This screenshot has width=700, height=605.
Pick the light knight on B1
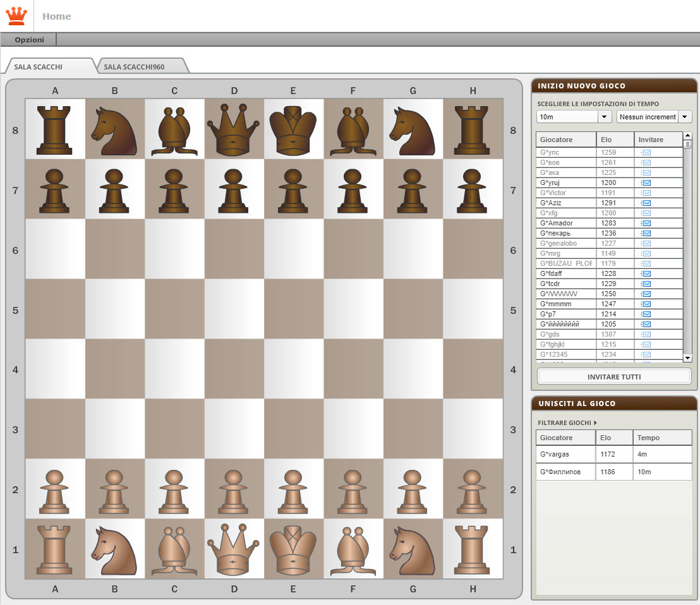coord(114,551)
